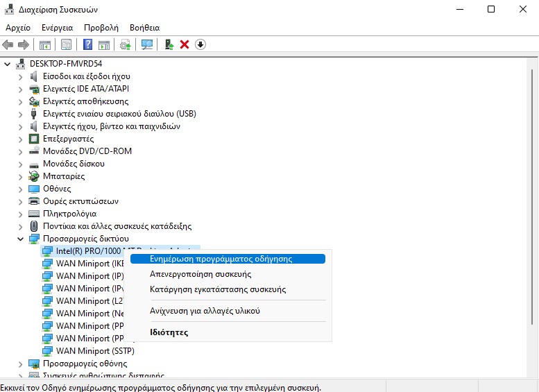Click the vertical scrollbar of device tree
The height and width of the screenshot is (392, 539).
[x=532, y=196]
